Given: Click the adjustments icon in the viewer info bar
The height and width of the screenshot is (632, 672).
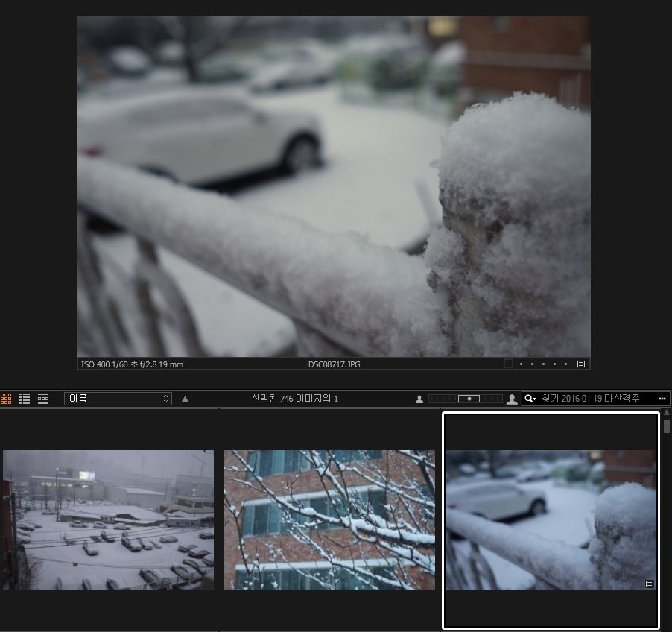Looking at the screenshot, I should (x=581, y=364).
